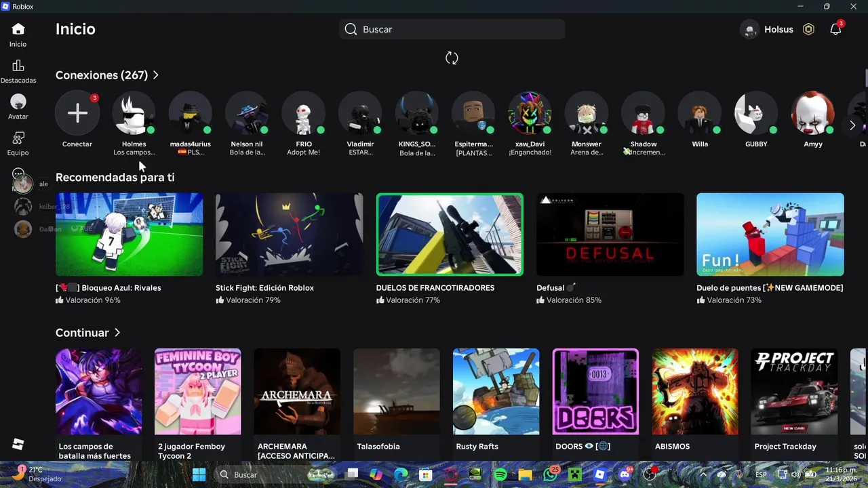Open the Stick Fight: Edición Roblox thumbnail
868x488 pixels.
point(290,235)
